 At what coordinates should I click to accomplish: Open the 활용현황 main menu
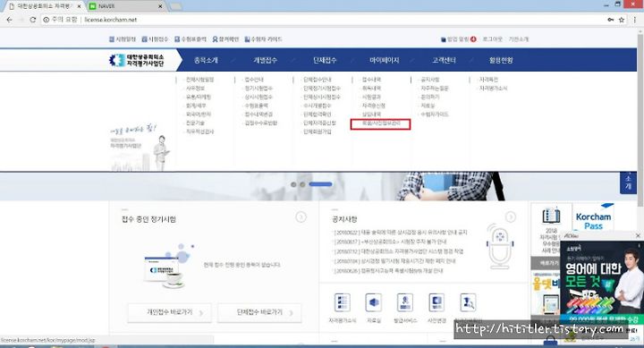(x=501, y=60)
